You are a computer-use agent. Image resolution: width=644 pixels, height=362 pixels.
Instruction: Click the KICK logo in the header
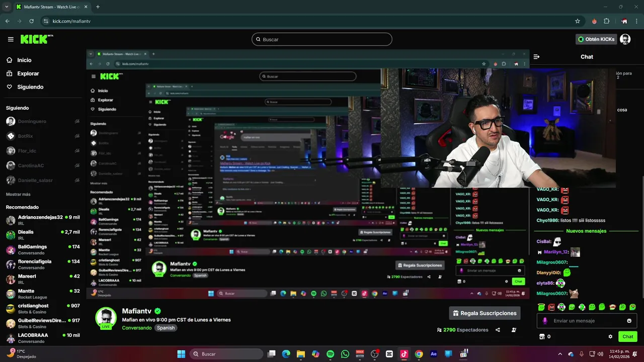pyautogui.click(x=37, y=39)
